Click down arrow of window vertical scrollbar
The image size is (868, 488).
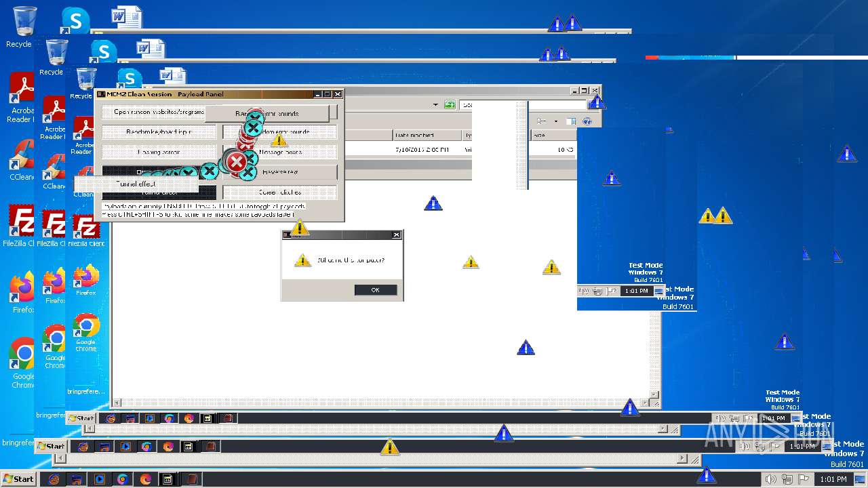point(655,394)
